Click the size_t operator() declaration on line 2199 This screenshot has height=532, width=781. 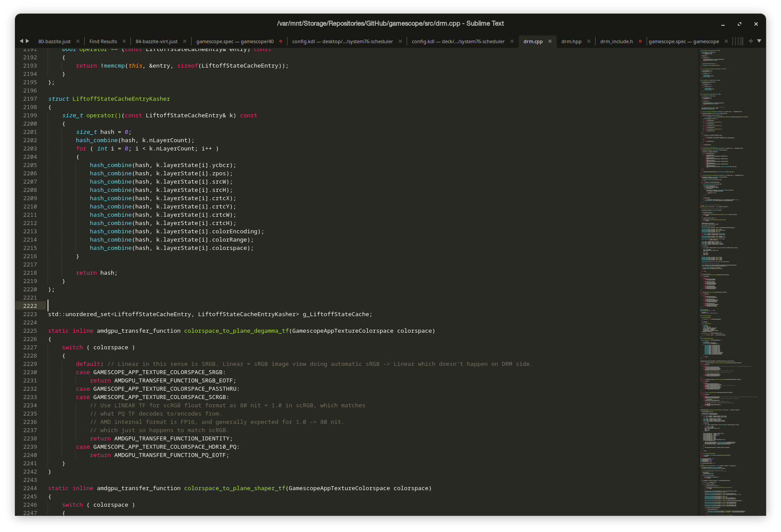[x=160, y=116]
